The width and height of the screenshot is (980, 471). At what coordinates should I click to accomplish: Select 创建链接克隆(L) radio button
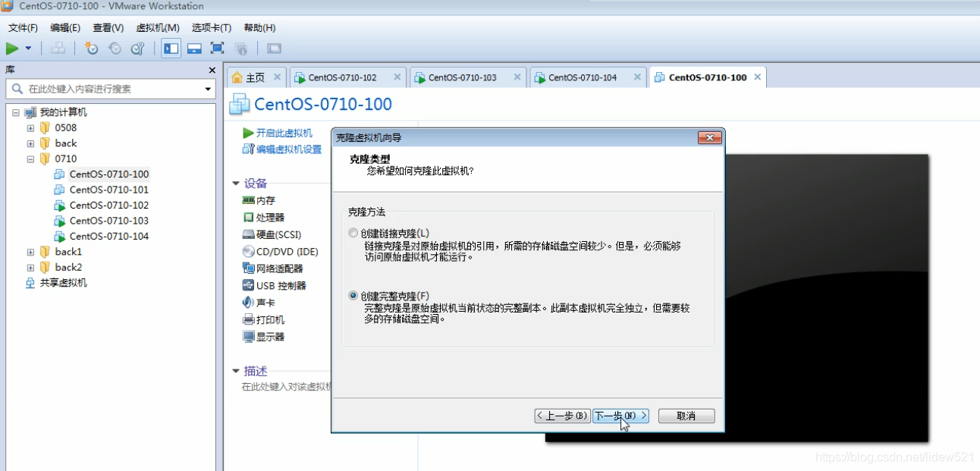(353, 233)
